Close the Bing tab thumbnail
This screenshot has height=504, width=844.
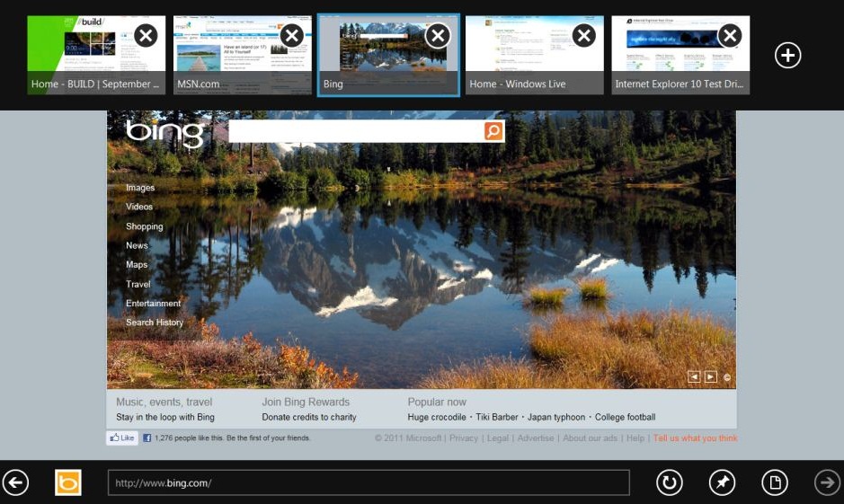pyautogui.click(x=438, y=36)
